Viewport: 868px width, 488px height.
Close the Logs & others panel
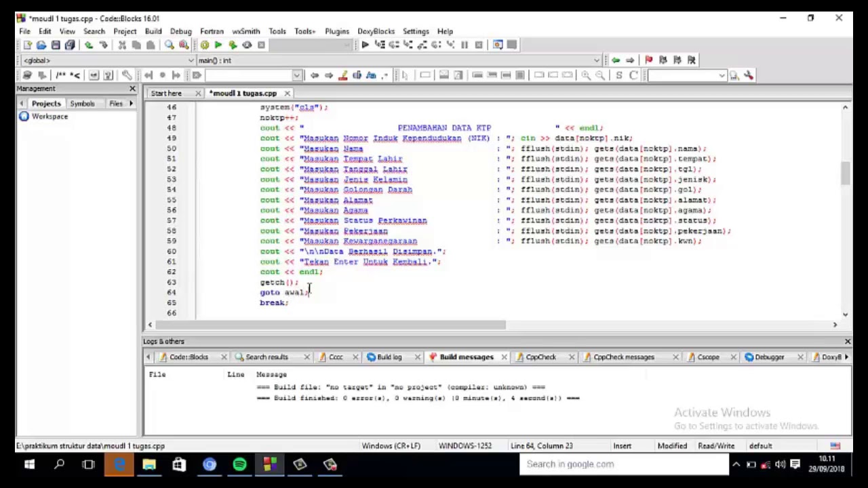pyautogui.click(x=848, y=342)
